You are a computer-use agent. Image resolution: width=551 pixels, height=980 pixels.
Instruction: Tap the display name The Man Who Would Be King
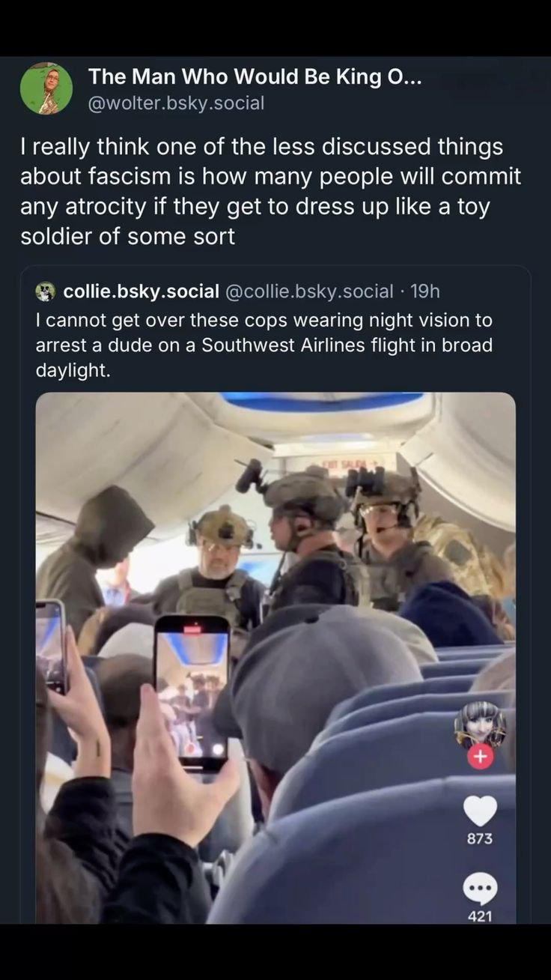point(255,76)
